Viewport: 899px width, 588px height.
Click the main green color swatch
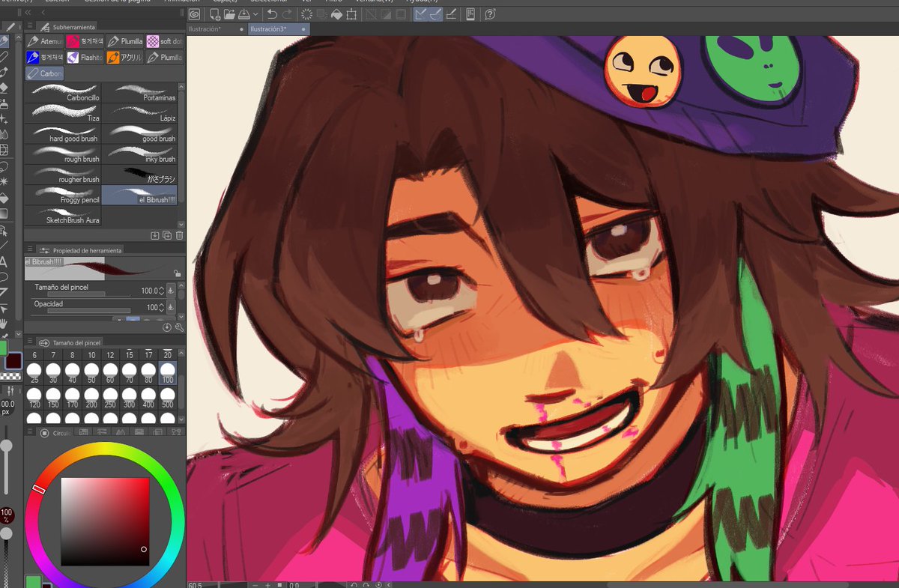coord(3,348)
